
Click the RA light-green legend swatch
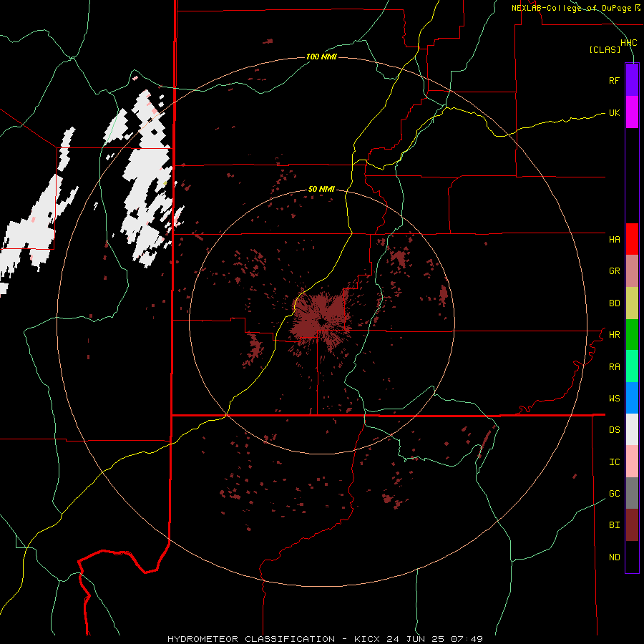(x=632, y=366)
